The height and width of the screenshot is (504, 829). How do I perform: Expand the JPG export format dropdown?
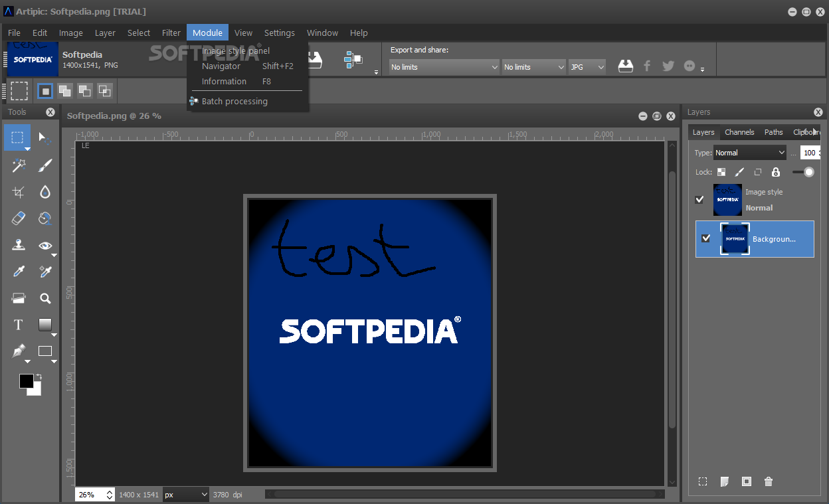point(587,67)
